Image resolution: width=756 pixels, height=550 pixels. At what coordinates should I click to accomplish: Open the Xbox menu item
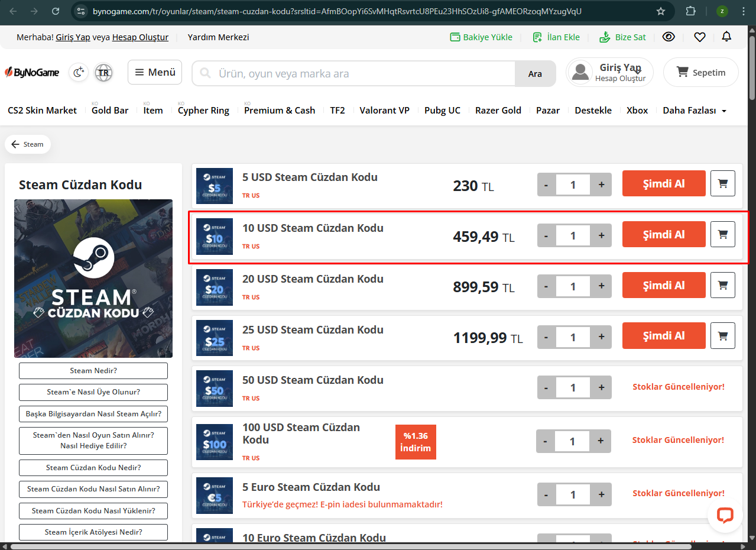tap(637, 110)
